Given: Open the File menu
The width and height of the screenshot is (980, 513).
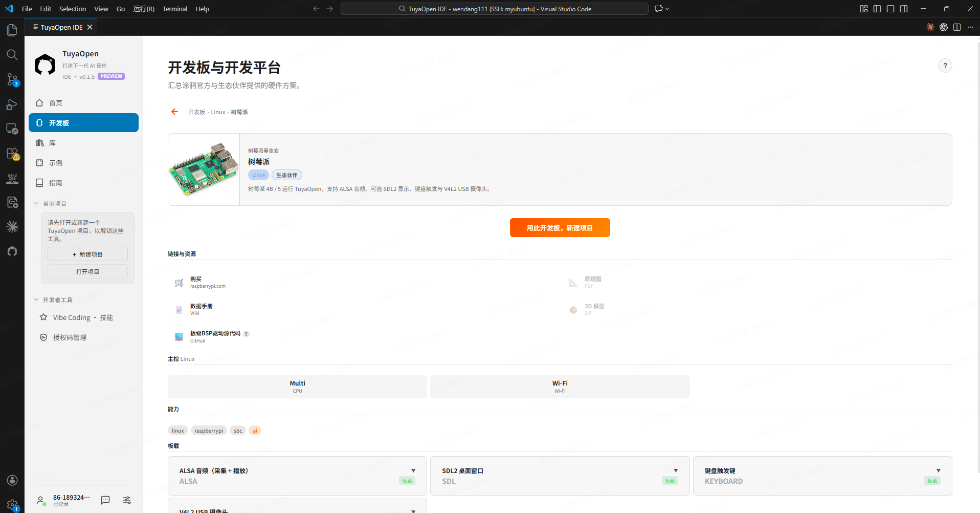Looking at the screenshot, I should pos(27,9).
